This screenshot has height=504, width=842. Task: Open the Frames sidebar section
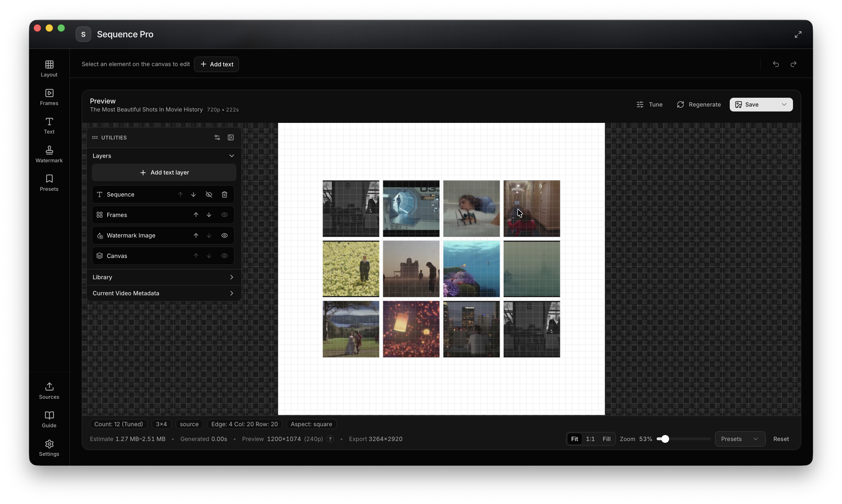49,97
